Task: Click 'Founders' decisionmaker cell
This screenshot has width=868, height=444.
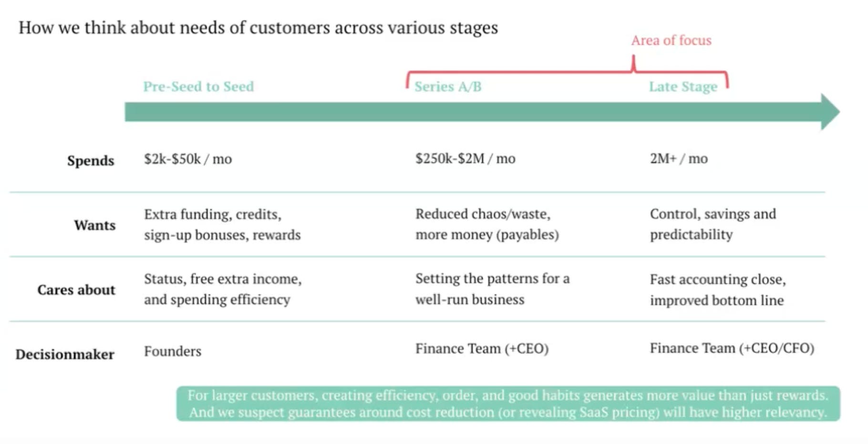Action: point(173,351)
